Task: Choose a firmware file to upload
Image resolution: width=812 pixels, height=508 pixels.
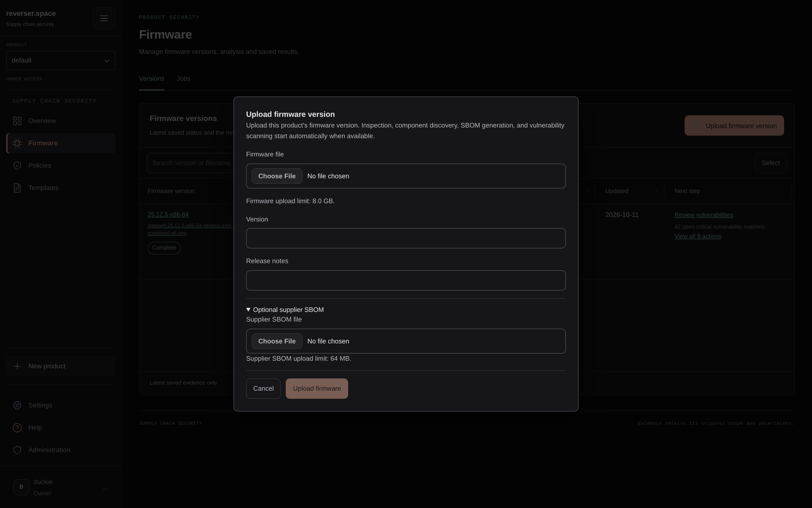Action: point(277,176)
